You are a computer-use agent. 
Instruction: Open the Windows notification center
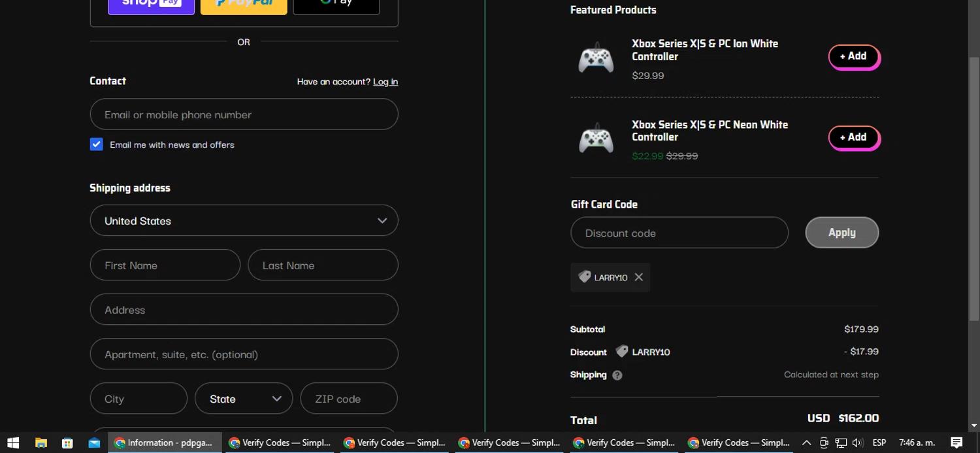tap(956, 443)
